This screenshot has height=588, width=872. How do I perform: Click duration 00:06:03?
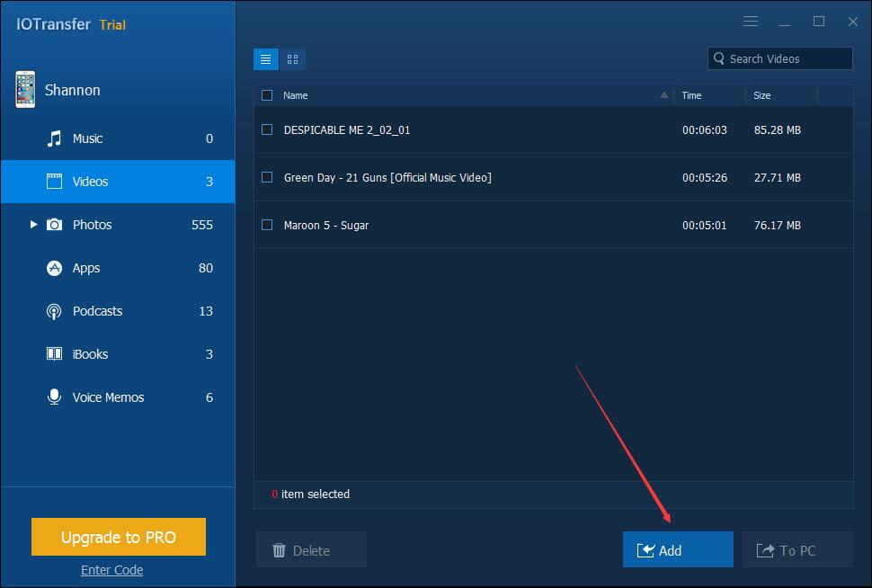705,130
